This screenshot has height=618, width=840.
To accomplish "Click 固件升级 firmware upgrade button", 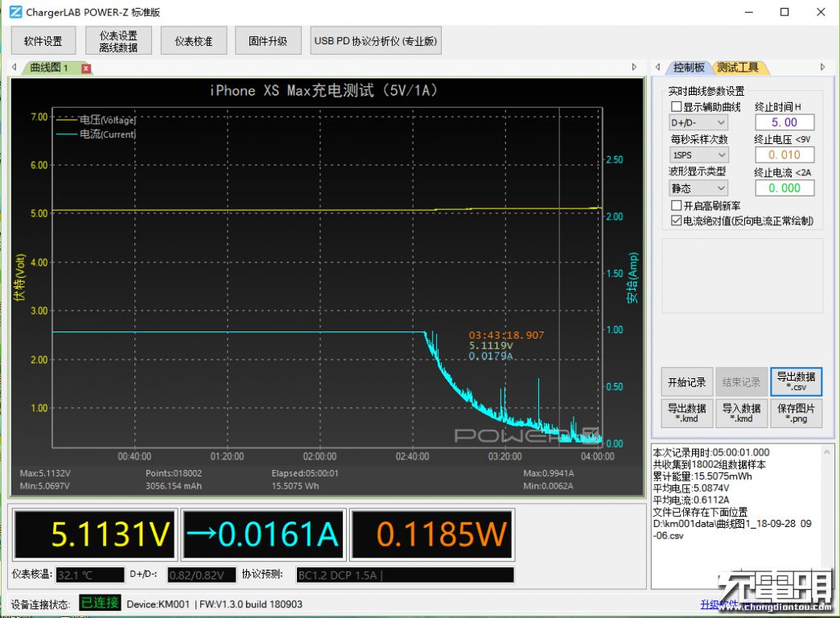I will 268,41.
